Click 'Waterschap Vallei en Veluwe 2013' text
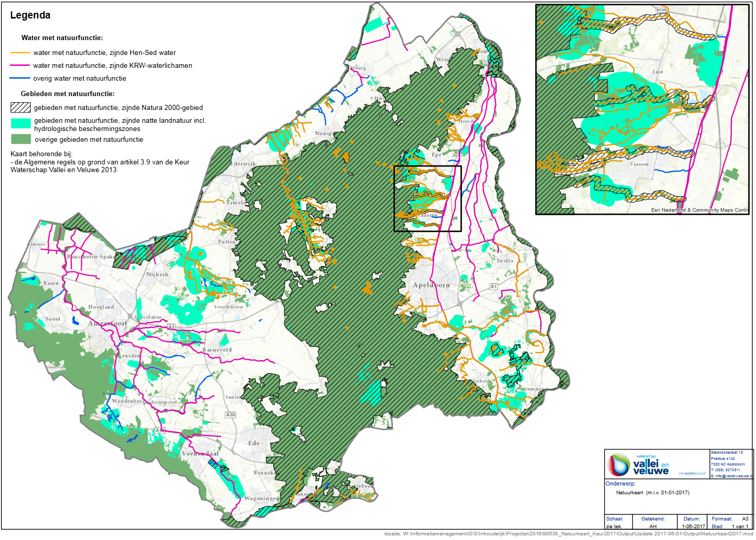This screenshot has height=540, width=756. [x=64, y=170]
